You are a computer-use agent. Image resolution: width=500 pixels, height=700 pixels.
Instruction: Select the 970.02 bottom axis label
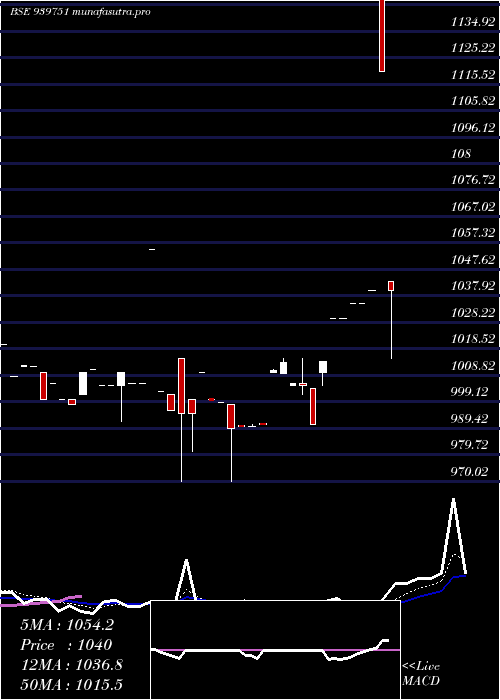tap(470, 471)
